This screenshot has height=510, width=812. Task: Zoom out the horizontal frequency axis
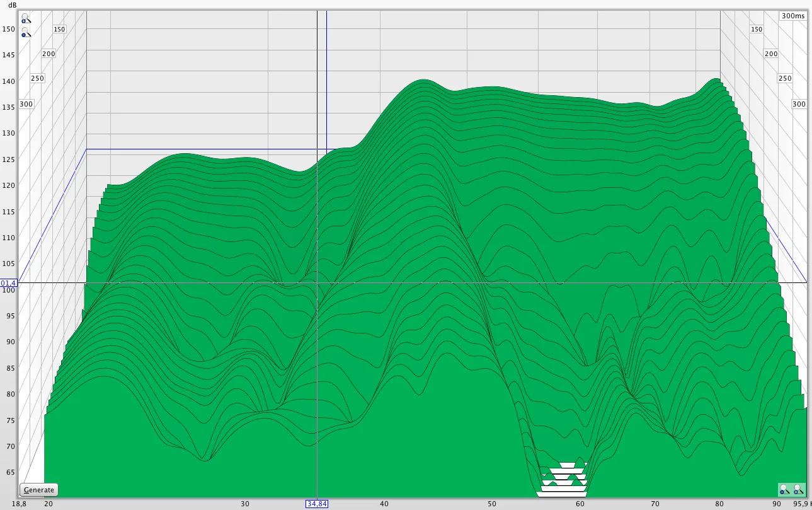click(785, 489)
